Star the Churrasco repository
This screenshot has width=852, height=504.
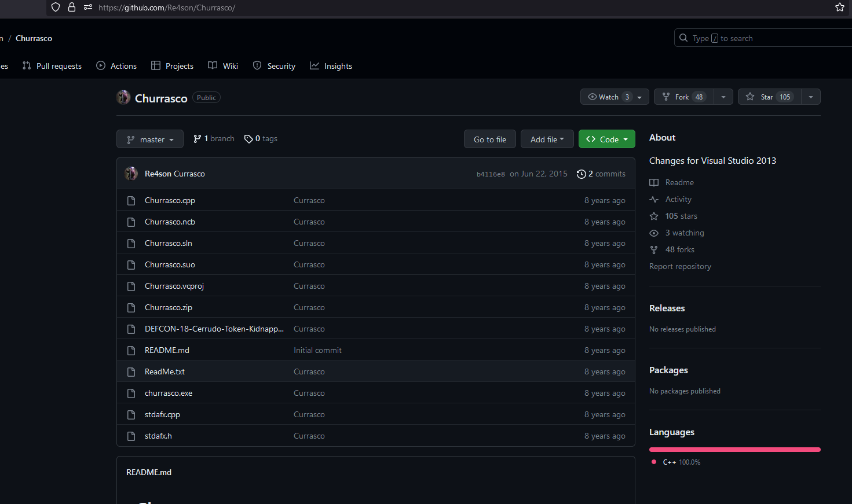(x=770, y=97)
